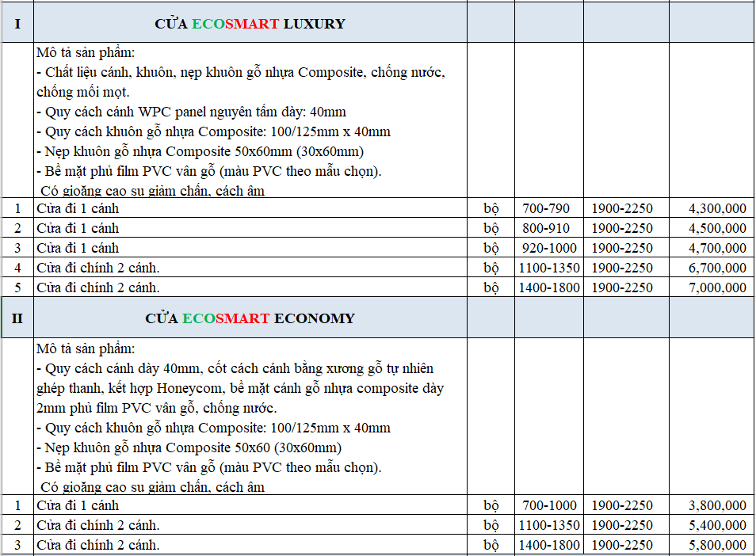Click 'Cửa đi chính 2 cánh.' in the 6,700,000 row
The image size is (756, 556).
[98, 268]
